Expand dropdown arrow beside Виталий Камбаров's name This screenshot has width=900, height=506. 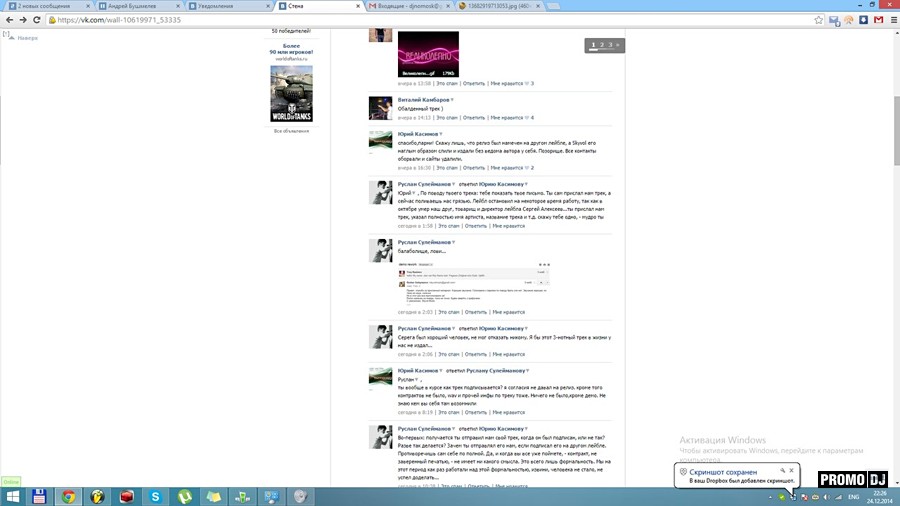[452, 100]
